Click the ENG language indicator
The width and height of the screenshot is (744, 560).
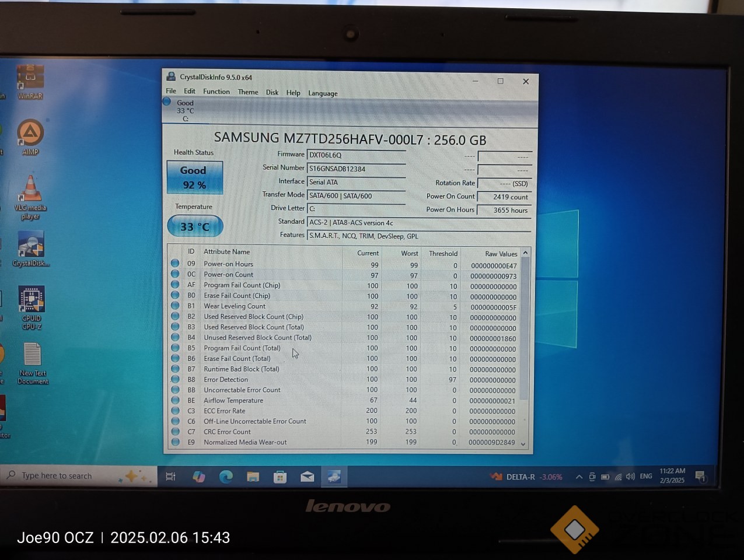click(x=646, y=477)
